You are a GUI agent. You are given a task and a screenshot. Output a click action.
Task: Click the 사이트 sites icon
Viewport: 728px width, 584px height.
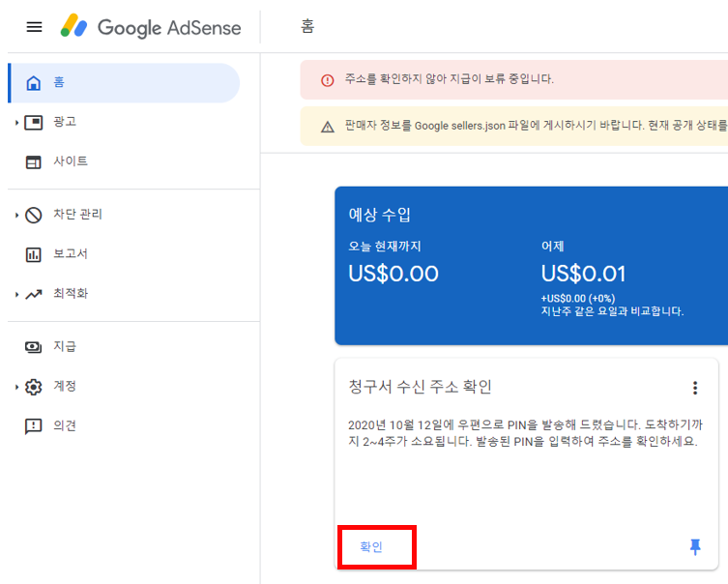coord(34,162)
